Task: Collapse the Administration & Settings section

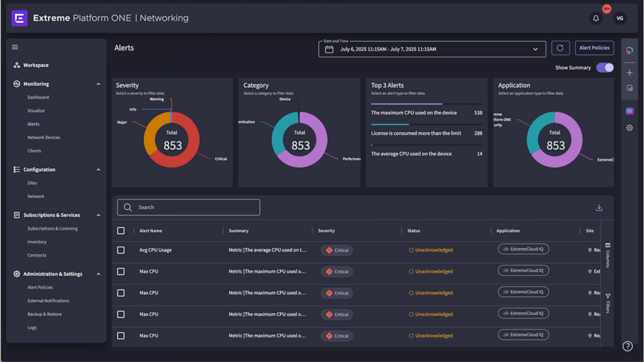Action: pos(98,274)
